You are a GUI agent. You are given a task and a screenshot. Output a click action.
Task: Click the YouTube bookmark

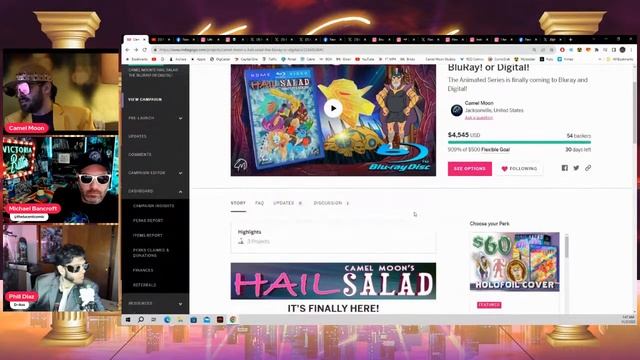tap(364, 59)
